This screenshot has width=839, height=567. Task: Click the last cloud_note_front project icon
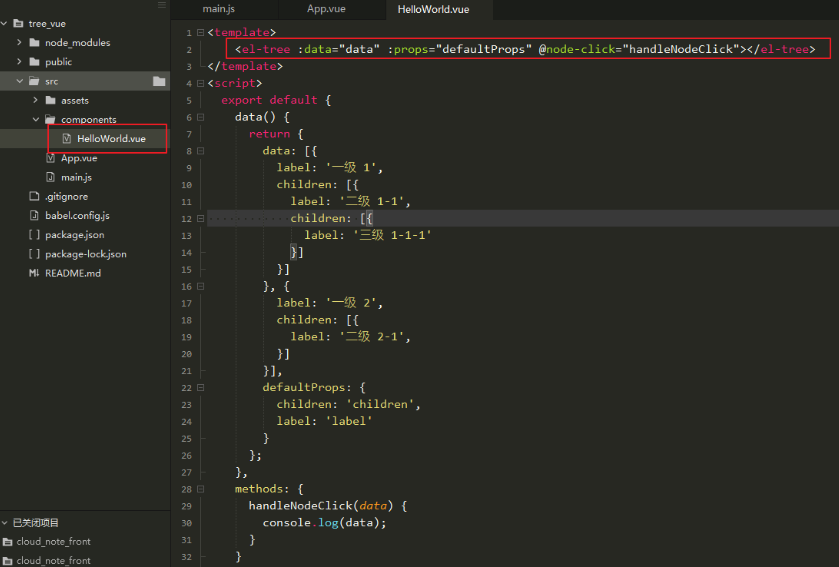click(x=7, y=561)
